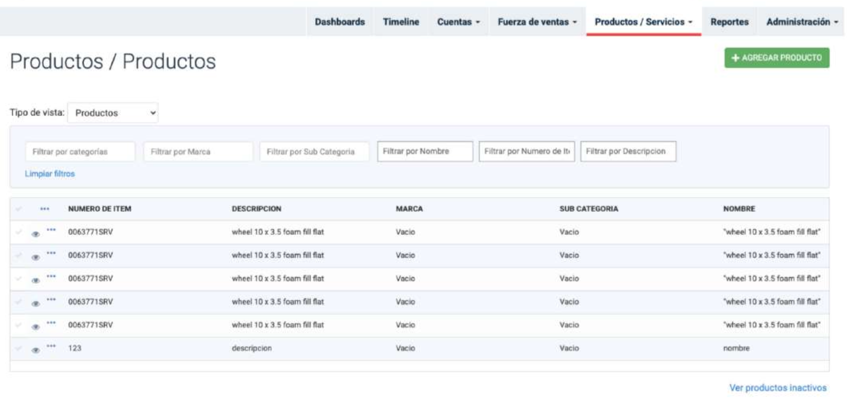
Task: Click the Filtrar por Nombre field
Action: click(425, 151)
